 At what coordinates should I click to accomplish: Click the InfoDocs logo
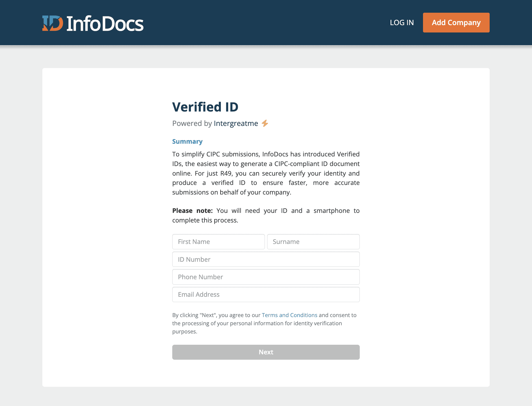[93, 23]
